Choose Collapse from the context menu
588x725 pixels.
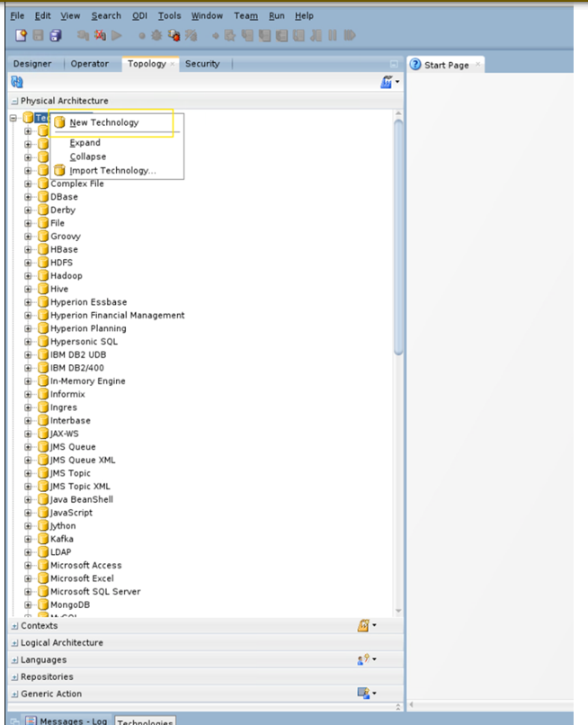point(117,157)
